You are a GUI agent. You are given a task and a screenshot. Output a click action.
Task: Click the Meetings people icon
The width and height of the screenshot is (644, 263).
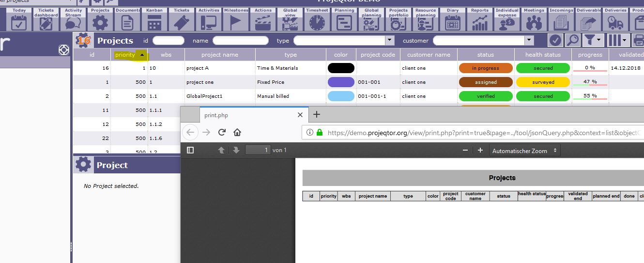534,22
